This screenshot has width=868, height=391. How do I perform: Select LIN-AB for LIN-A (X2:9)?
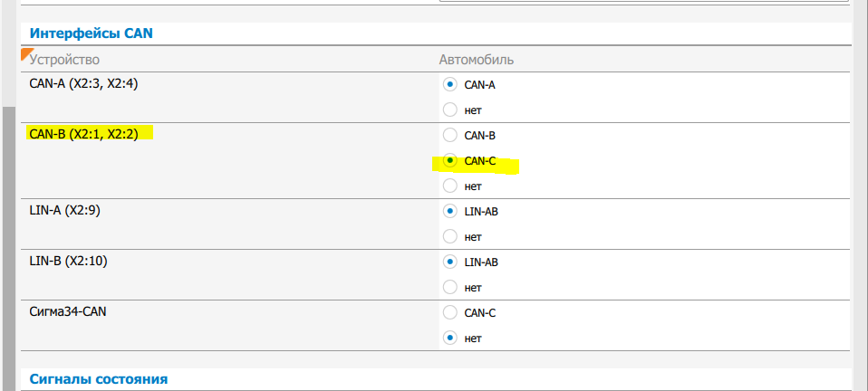[x=449, y=212]
